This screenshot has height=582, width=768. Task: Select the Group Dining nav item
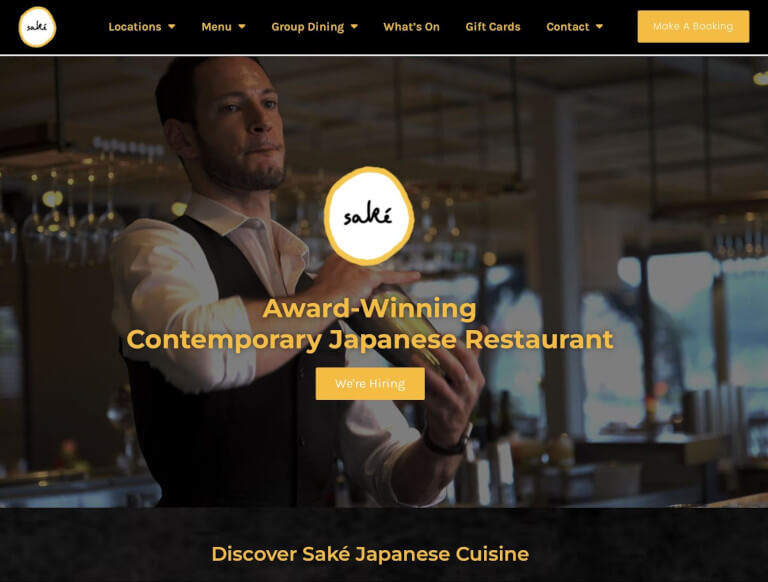point(308,27)
